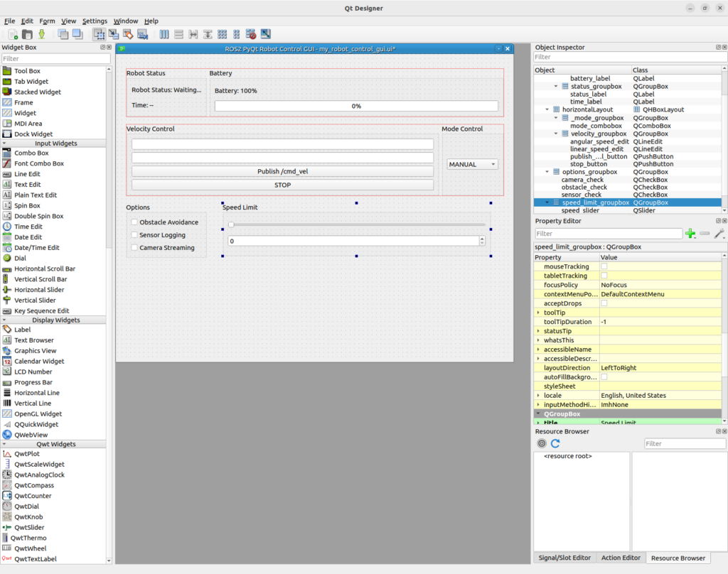The image size is (728, 574).
Task: Select Horizontal Slider in Widget Box
Action: [39, 290]
